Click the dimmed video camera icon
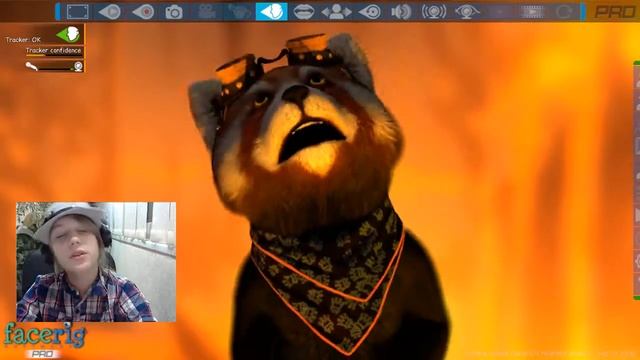The width and height of the screenshot is (640, 360). (x=207, y=12)
